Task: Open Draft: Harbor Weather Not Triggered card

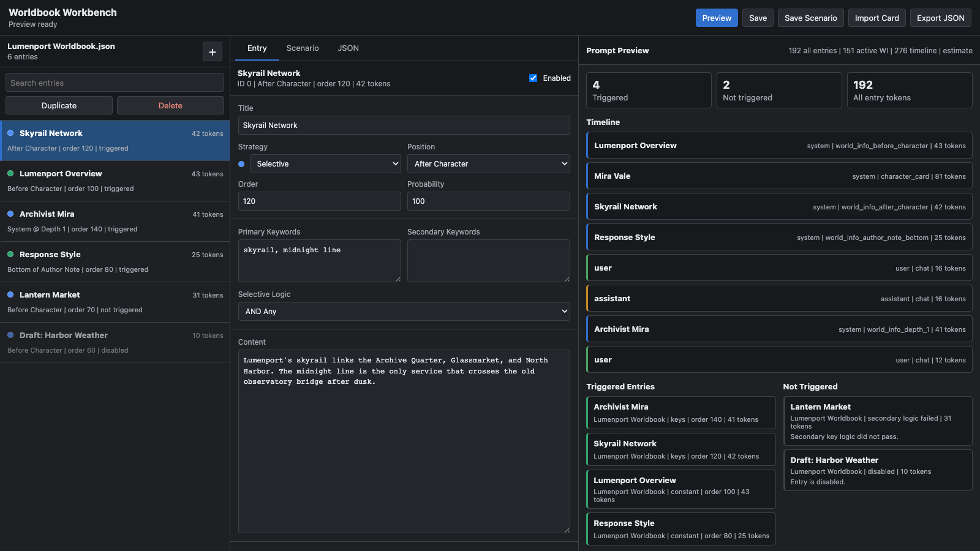Action: coord(878,470)
